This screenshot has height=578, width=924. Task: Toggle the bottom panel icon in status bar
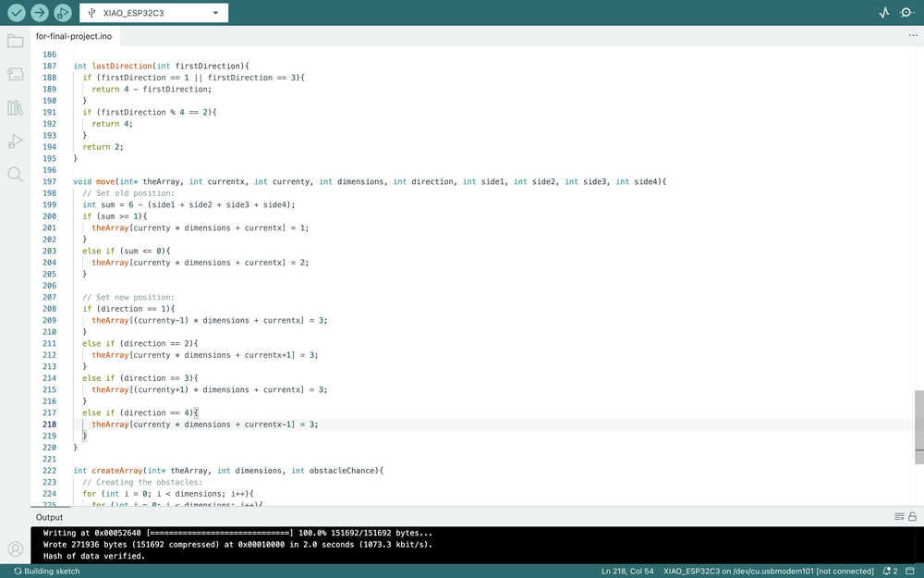tap(910, 571)
